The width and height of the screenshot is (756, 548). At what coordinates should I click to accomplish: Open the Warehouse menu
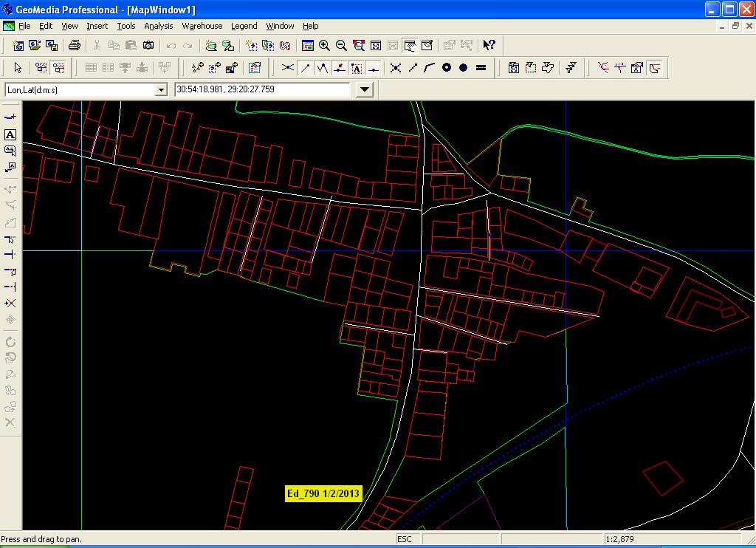[202, 26]
